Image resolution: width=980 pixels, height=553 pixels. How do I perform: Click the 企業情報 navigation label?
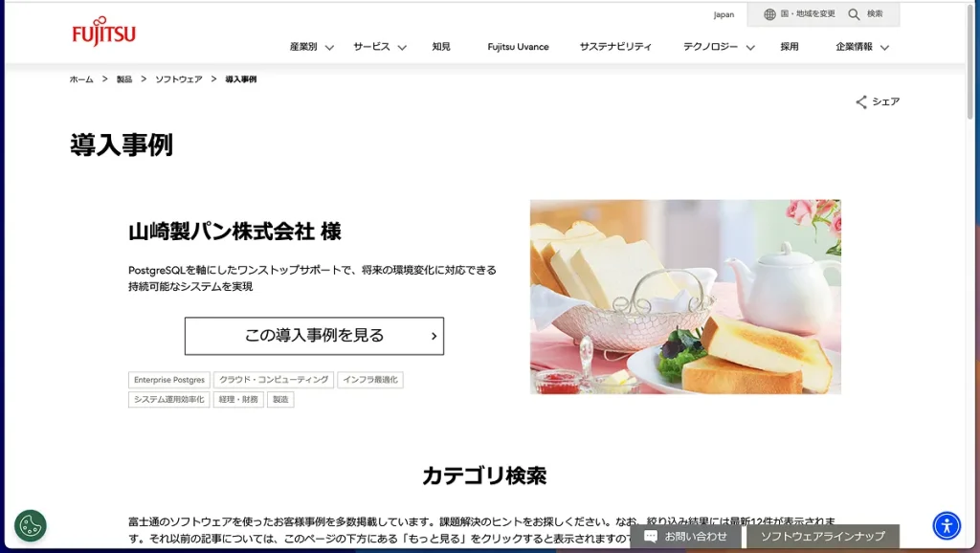coord(854,47)
